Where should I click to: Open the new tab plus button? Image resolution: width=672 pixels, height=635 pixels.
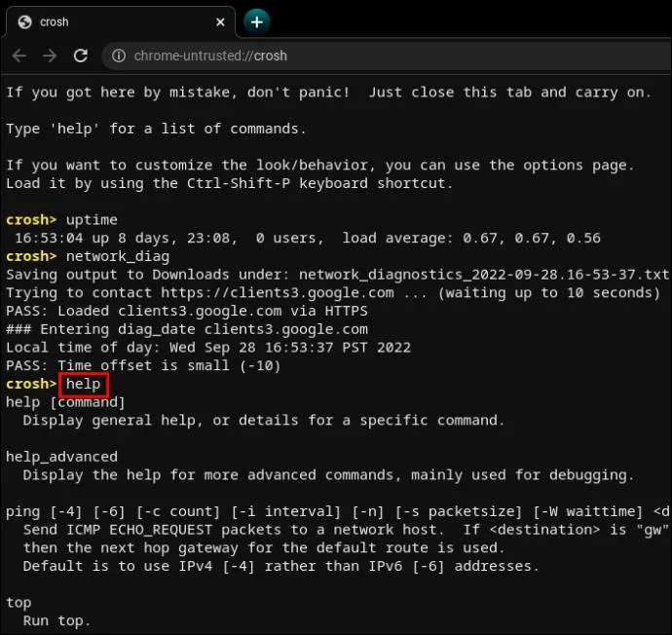(257, 21)
